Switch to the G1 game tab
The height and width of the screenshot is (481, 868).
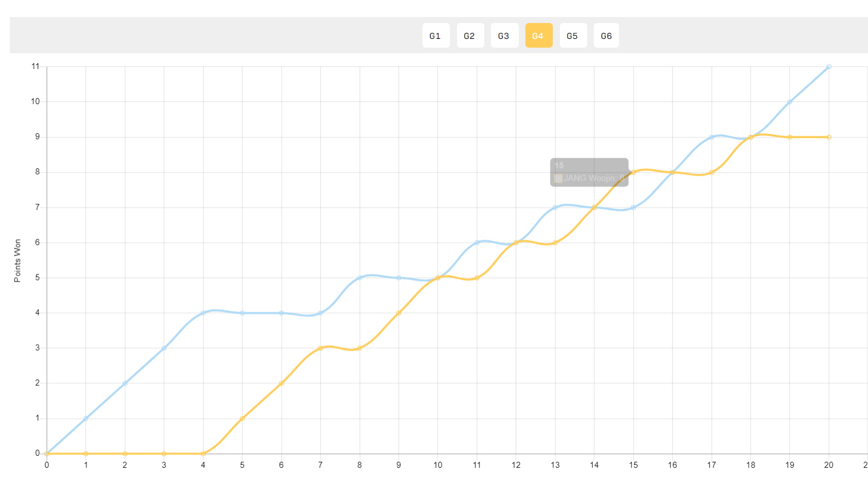pos(436,36)
